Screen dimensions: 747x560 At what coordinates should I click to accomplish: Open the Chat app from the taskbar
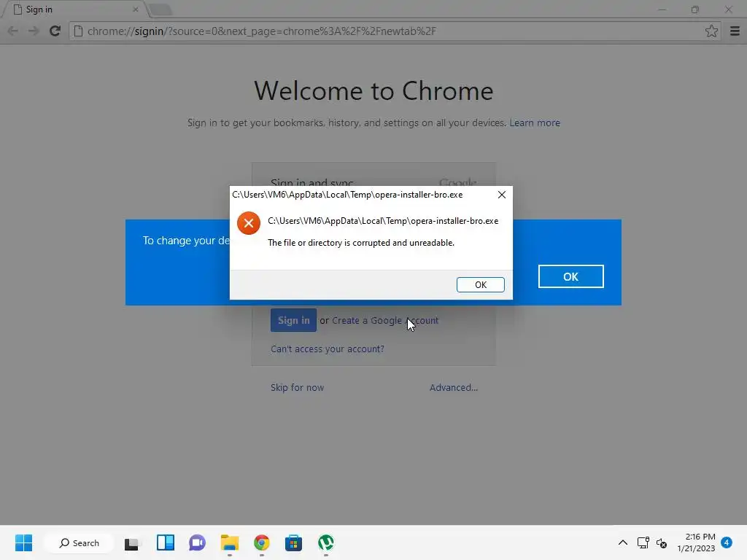(197, 542)
